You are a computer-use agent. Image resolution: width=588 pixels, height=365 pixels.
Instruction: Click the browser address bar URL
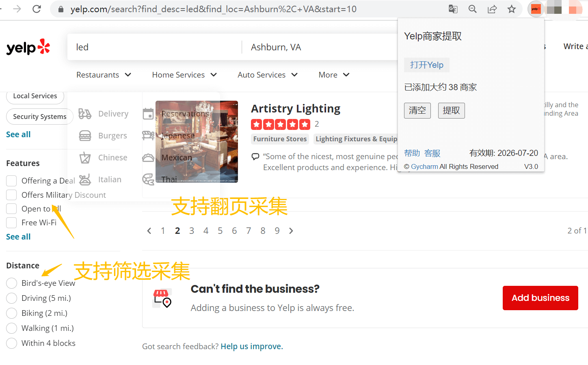coord(214,9)
